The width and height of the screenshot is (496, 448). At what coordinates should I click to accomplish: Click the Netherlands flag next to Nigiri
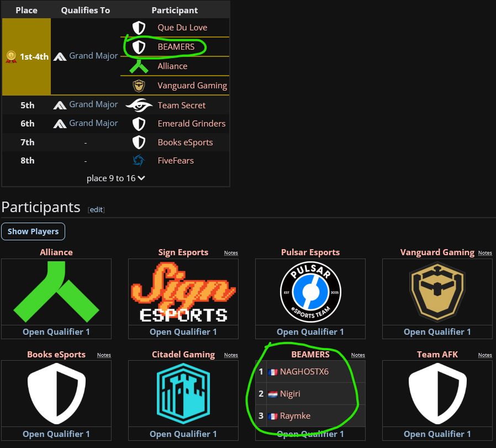[x=273, y=394]
